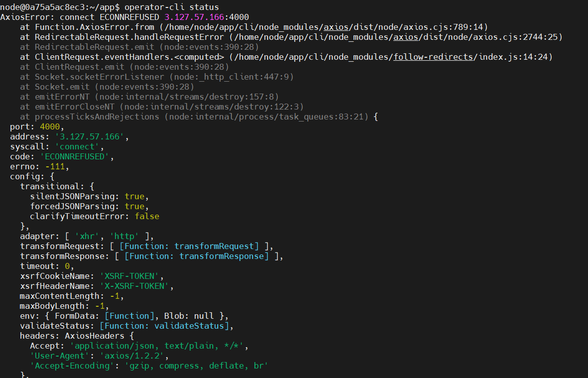Image resolution: width=588 pixels, height=378 pixels.
Task: Open the underlined axios link on line two
Action: pyautogui.click(x=337, y=27)
